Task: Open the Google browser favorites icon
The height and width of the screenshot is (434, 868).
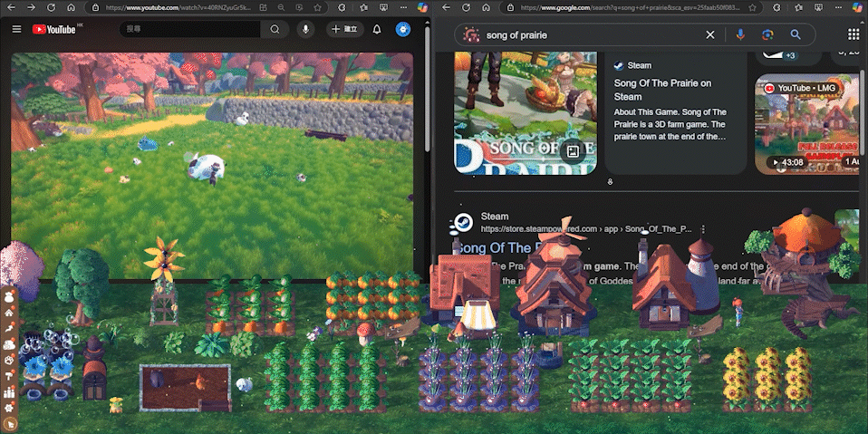Action: pyautogui.click(x=797, y=8)
